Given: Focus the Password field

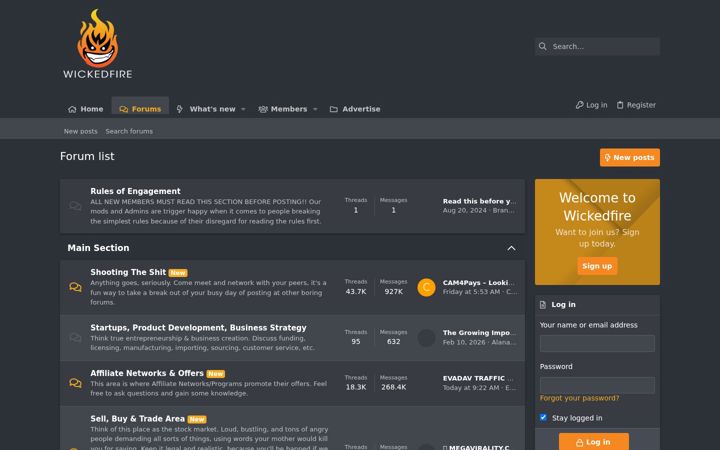Looking at the screenshot, I should pyautogui.click(x=597, y=385).
